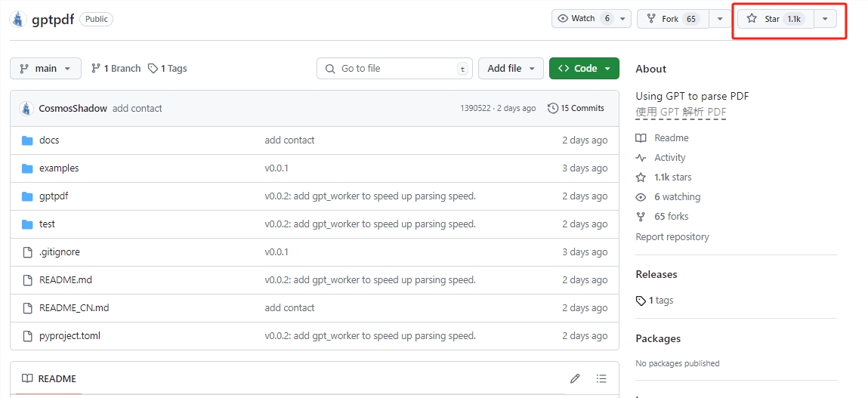Open the Fork options dropdown arrow
The image size is (868, 398).
point(720,19)
